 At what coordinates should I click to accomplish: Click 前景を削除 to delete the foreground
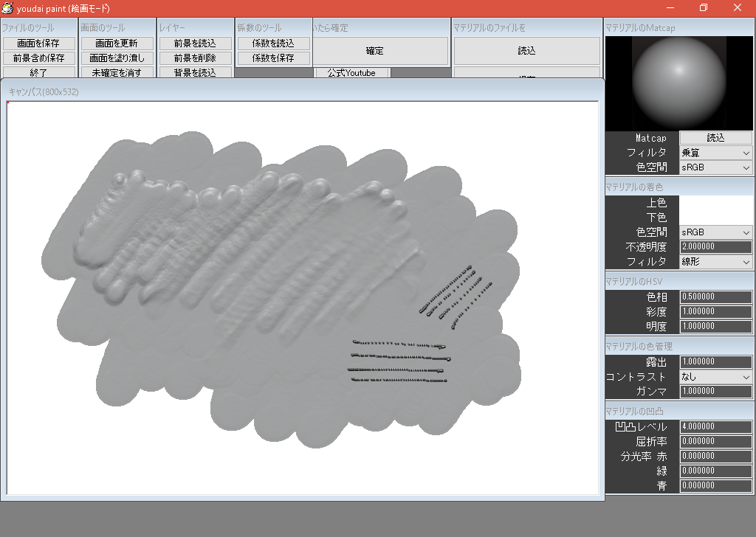pyautogui.click(x=195, y=58)
